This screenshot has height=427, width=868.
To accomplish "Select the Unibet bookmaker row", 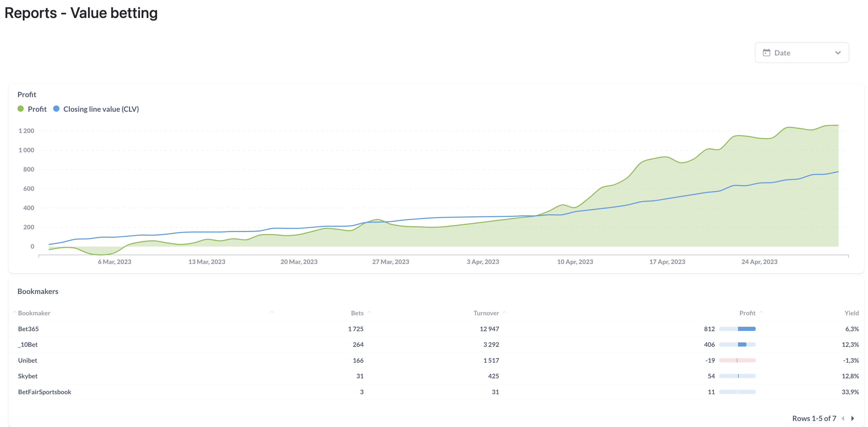I will click(436, 360).
